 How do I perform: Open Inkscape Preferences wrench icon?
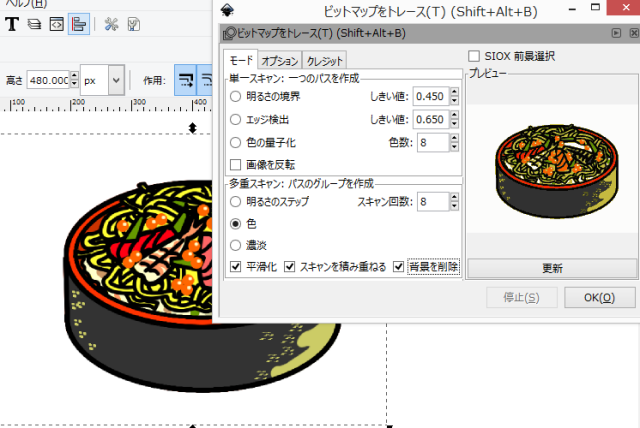click(x=112, y=23)
